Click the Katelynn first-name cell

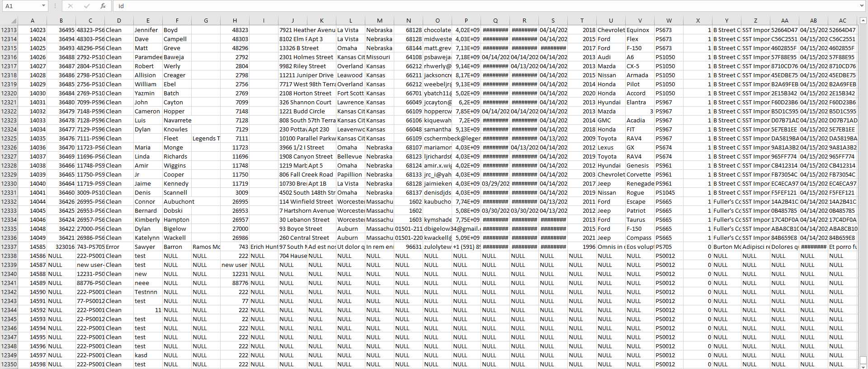coord(148,238)
